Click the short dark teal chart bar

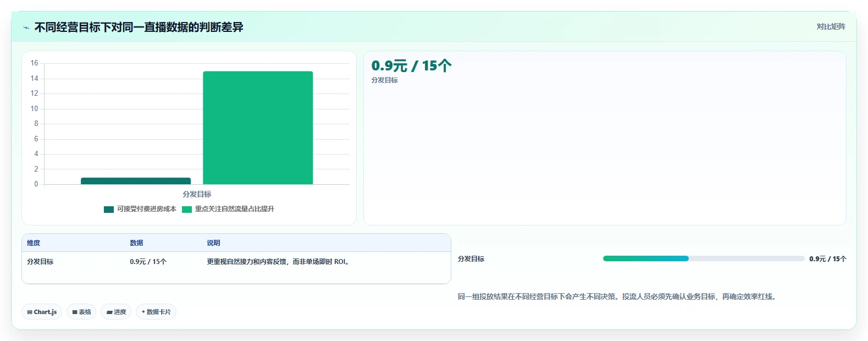click(x=136, y=181)
